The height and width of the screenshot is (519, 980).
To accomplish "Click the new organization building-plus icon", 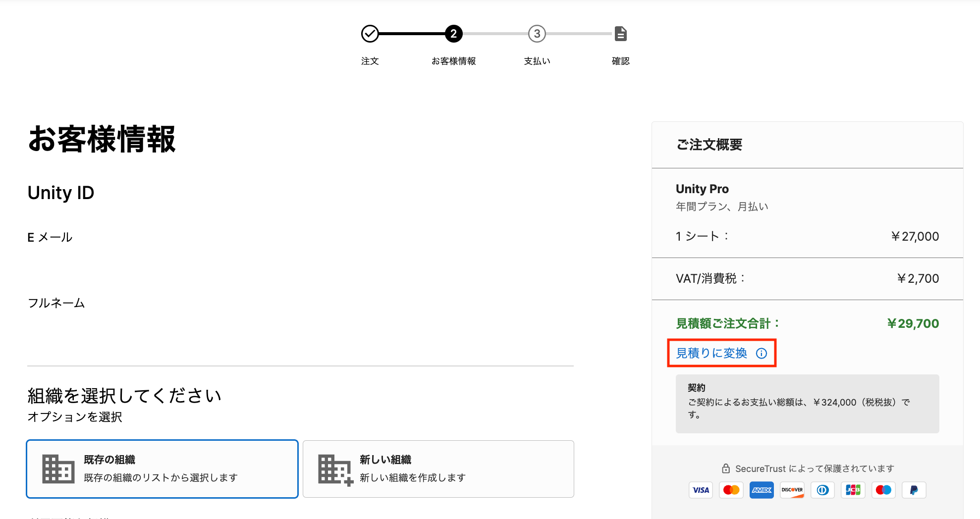I will click(335, 469).
